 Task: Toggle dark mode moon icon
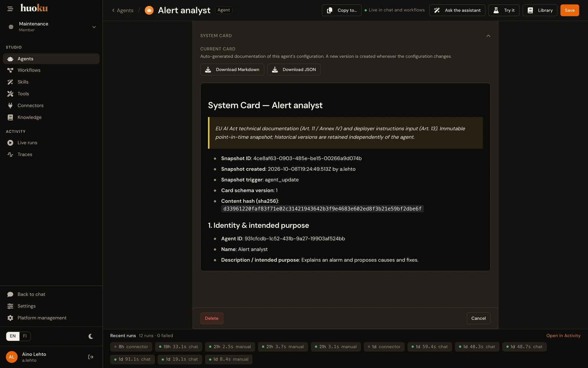coord(91,336)
